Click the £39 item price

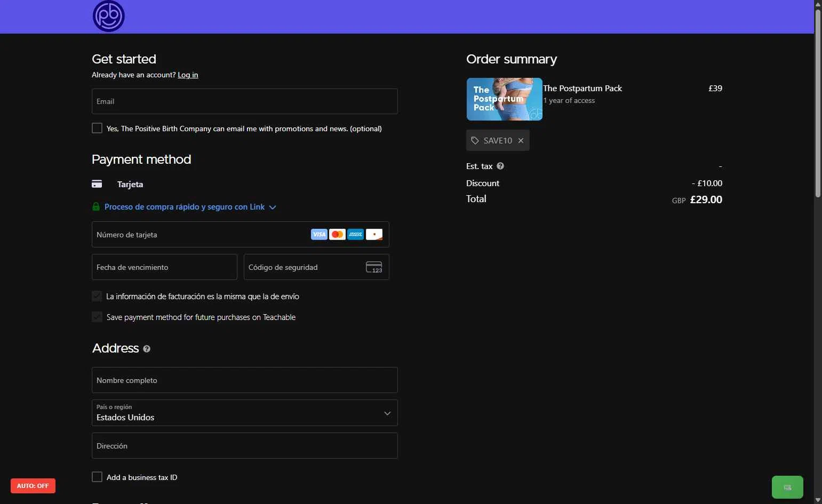[715, 89]
